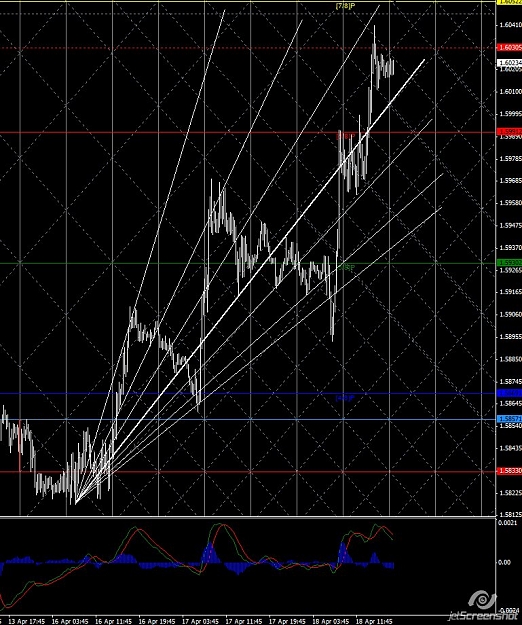Click the 1.59370 price axis label

(x=510, y=248)
